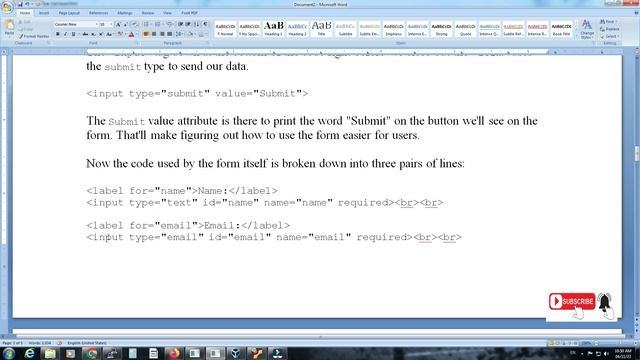Open the paragraph shading menu
This screenshot has width=640, height=360.
click(191, 34)
